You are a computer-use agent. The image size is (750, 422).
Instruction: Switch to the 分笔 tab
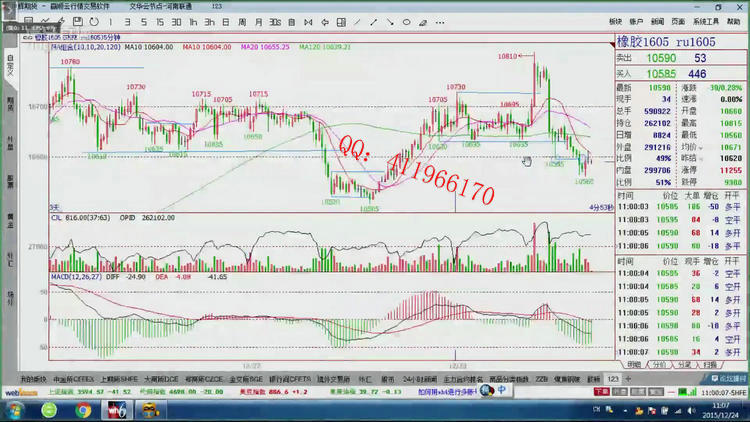coord(684,365)
